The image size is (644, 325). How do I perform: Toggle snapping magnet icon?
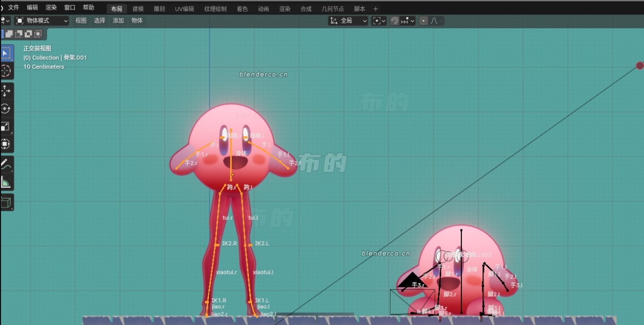click(395, 21)
